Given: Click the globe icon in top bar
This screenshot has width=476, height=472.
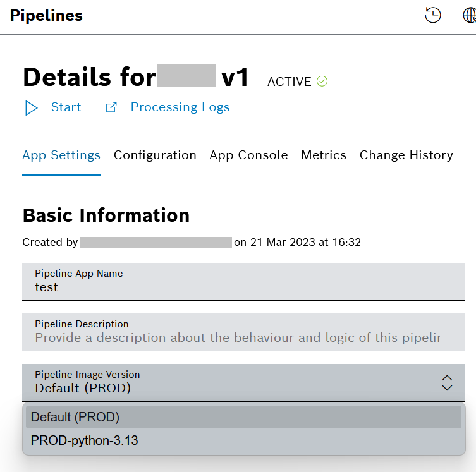Looking at the screenshot, I should [470, 16].
